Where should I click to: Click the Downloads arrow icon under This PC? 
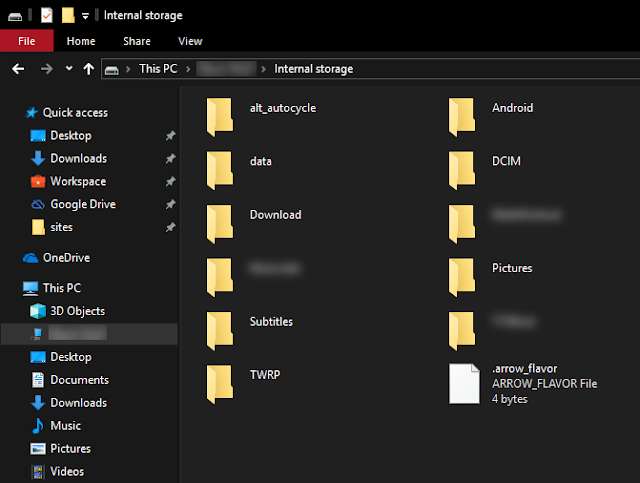[38, 403]
